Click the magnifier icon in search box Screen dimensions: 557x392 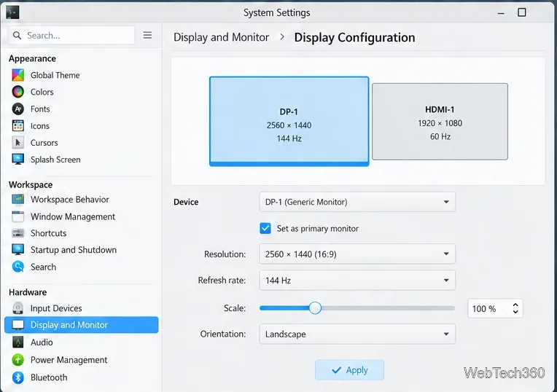[x=17, y=35]
